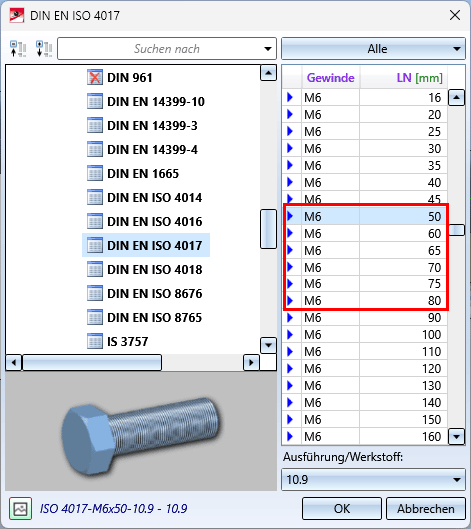The image size is (471, 529).
Task: Click the table vertical scrollbar thumb
Action: [x=456, y=230]
